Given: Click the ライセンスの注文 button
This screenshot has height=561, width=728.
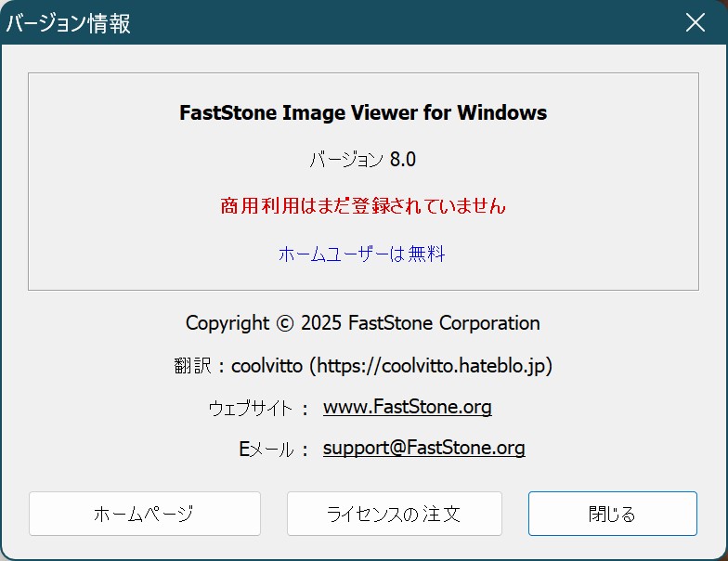Looking at the screenshot, I should pos(394,514).
